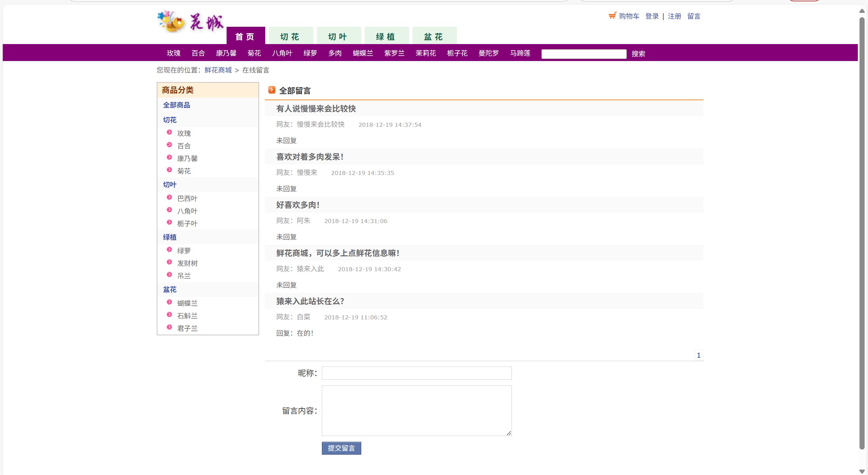Go to 鲜花商城 breadcrumb link

[218, 70]
